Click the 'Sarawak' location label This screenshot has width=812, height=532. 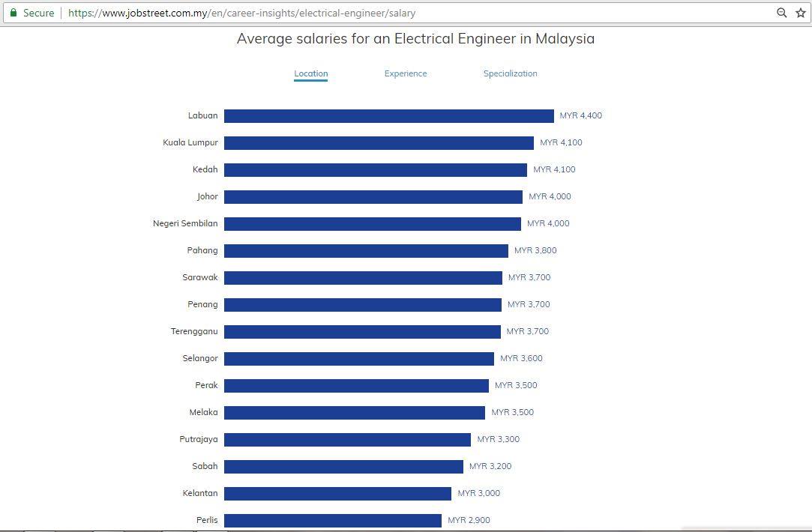click(x=200, y=277)
